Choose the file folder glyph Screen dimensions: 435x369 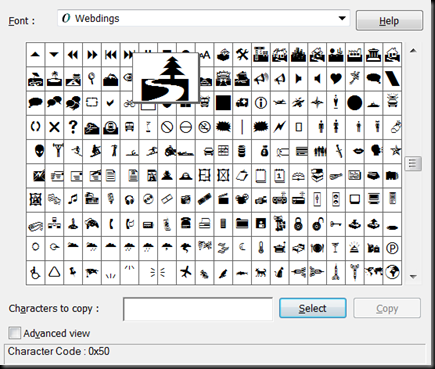242,223
